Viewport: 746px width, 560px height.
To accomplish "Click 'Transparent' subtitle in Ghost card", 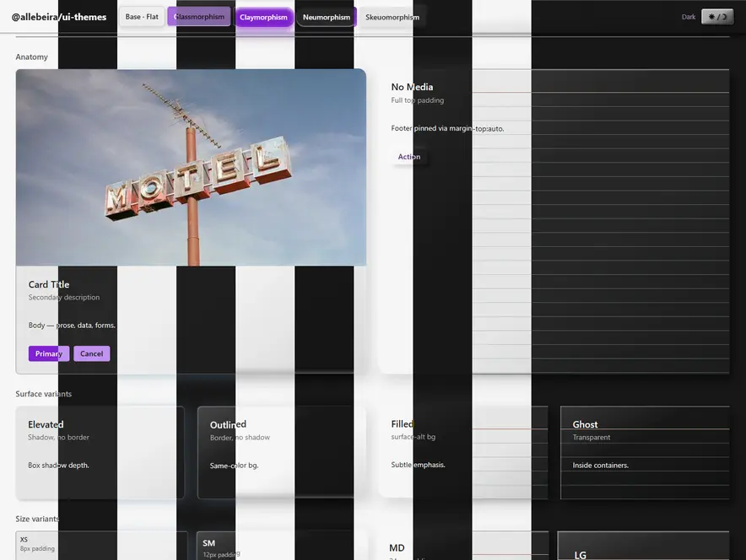I will tap(592, 437).
